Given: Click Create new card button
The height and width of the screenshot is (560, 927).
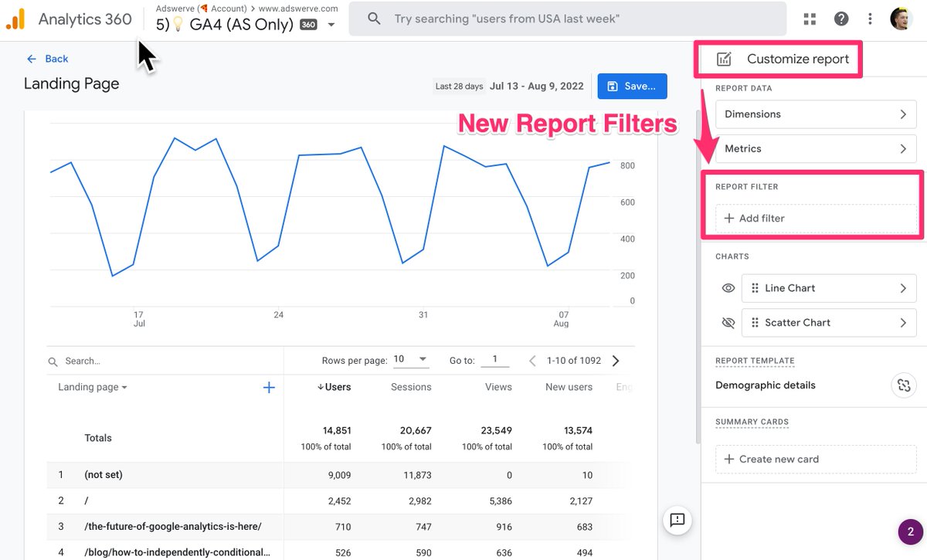Looking at the screenshot, I should tap(816, 459).
